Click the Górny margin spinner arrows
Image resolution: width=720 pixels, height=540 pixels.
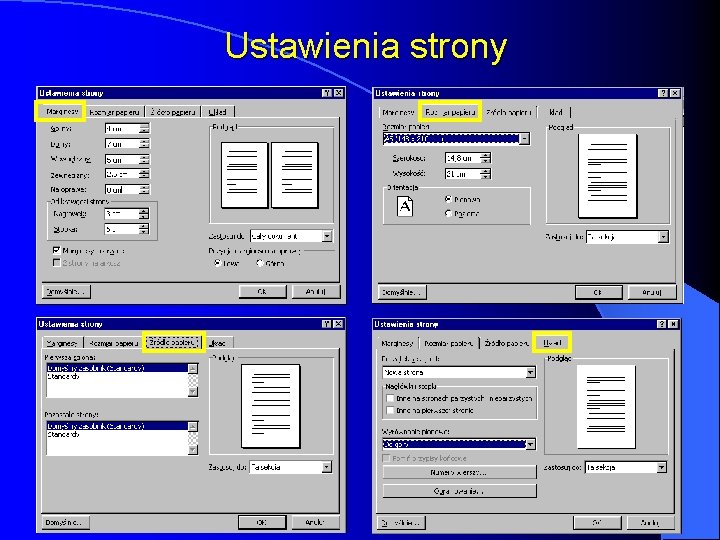[x=144, y=129]
